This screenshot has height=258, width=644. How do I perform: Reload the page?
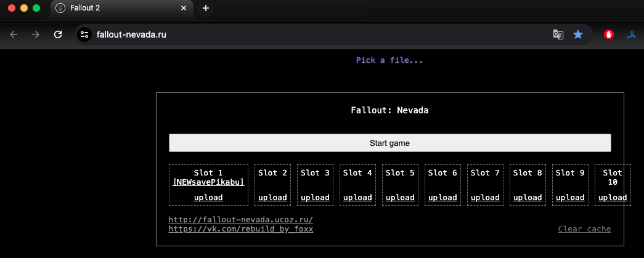tap(58, 34)
